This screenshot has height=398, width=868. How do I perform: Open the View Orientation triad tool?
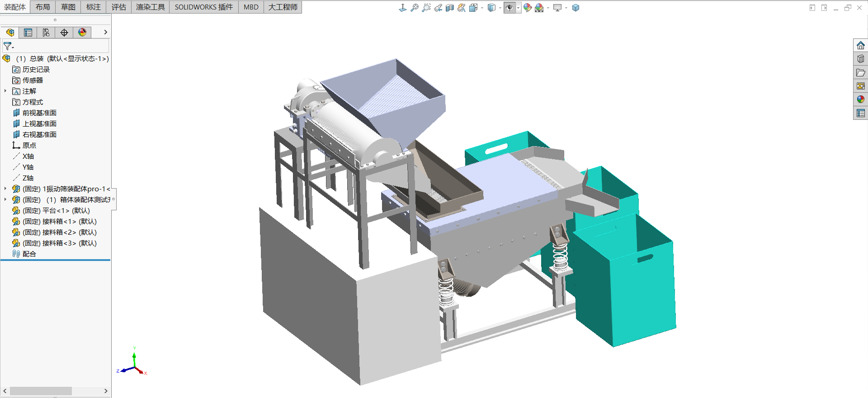(x=402, y=8)
